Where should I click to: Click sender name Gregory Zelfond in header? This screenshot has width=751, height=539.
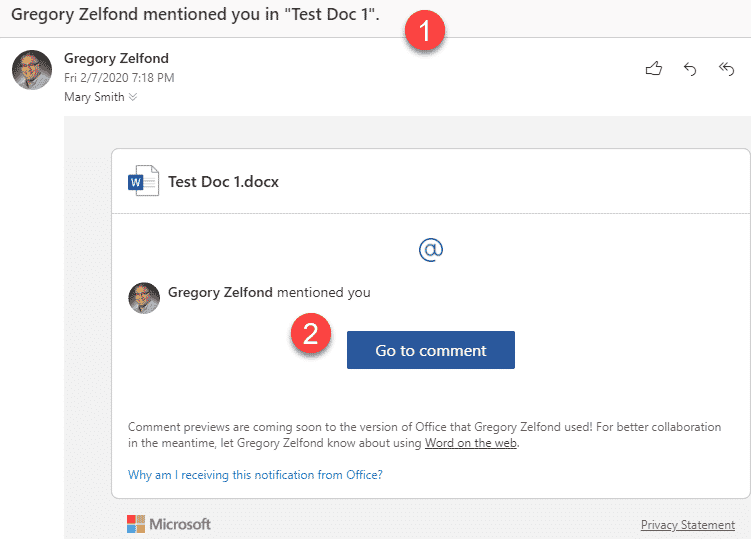(116, 58)
